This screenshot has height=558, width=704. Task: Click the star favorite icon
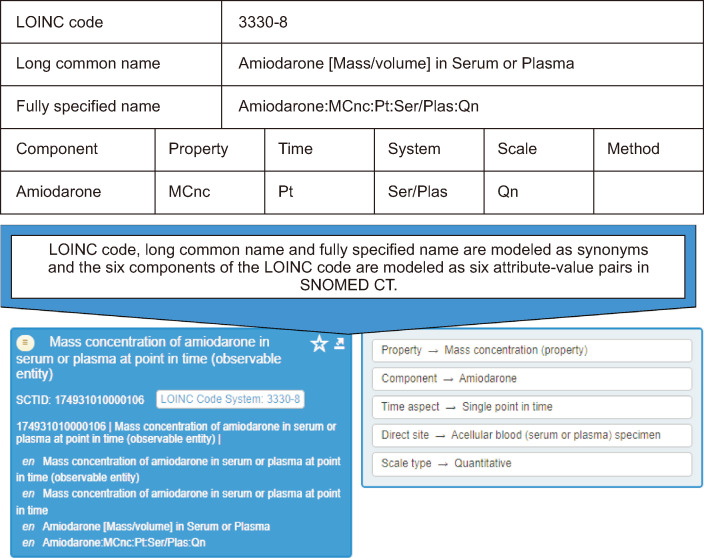pyautogui.click(x=319, y=345)
